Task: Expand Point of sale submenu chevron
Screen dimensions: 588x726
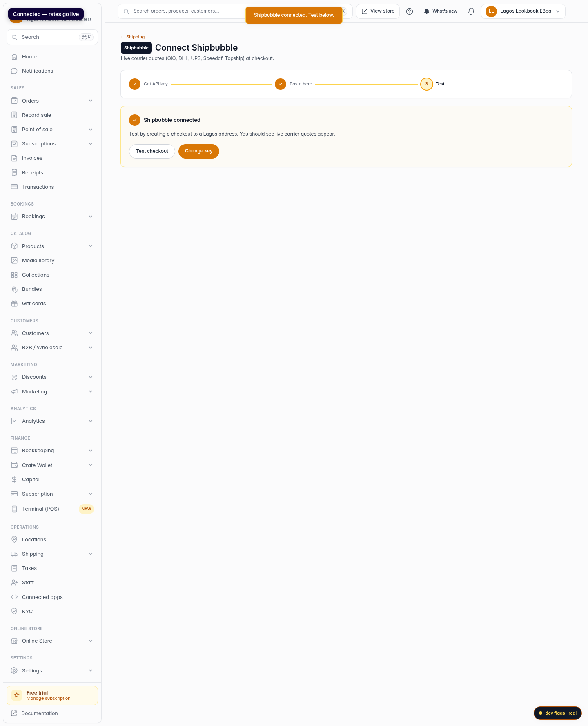Action: point(91,130)
